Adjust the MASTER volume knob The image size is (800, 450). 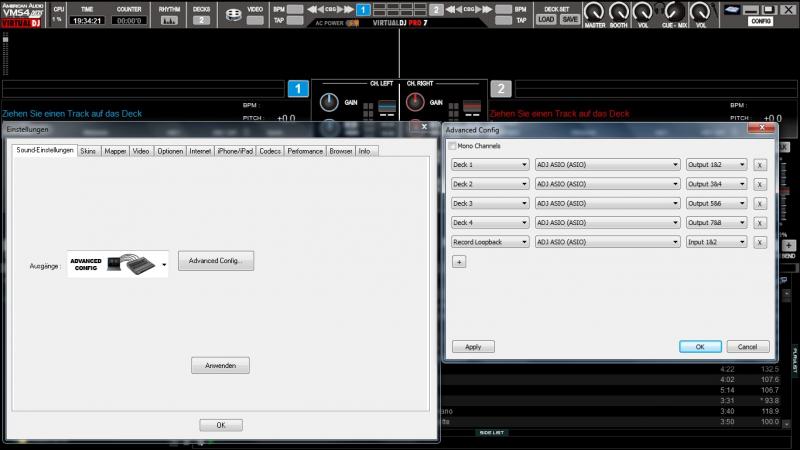(595, 12)
